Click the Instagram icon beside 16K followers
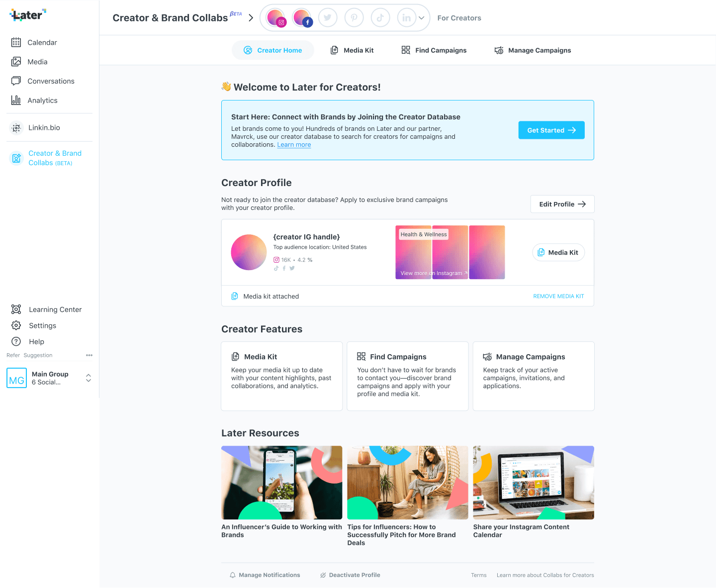Screen dimensions: 716x588 tap(276, 260)
